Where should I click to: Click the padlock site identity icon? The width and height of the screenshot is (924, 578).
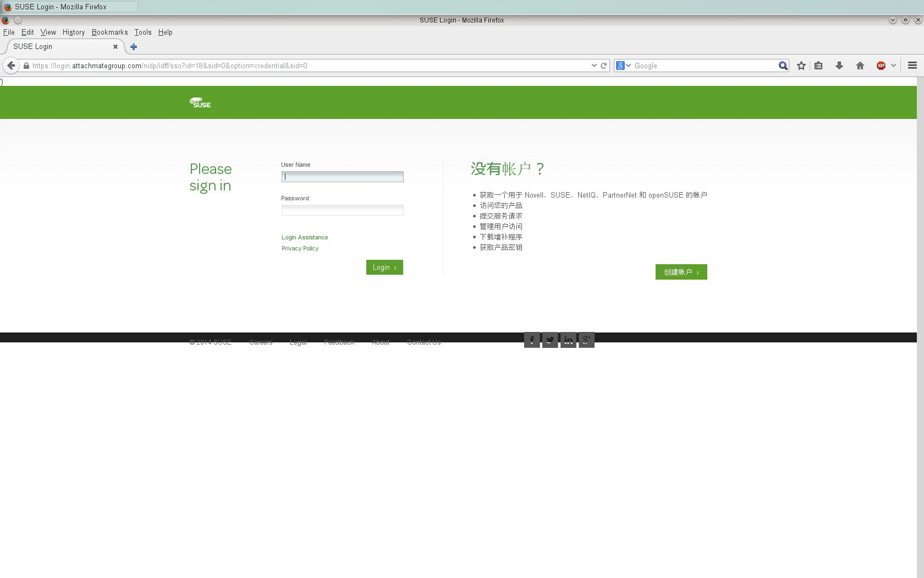point(26,66)
